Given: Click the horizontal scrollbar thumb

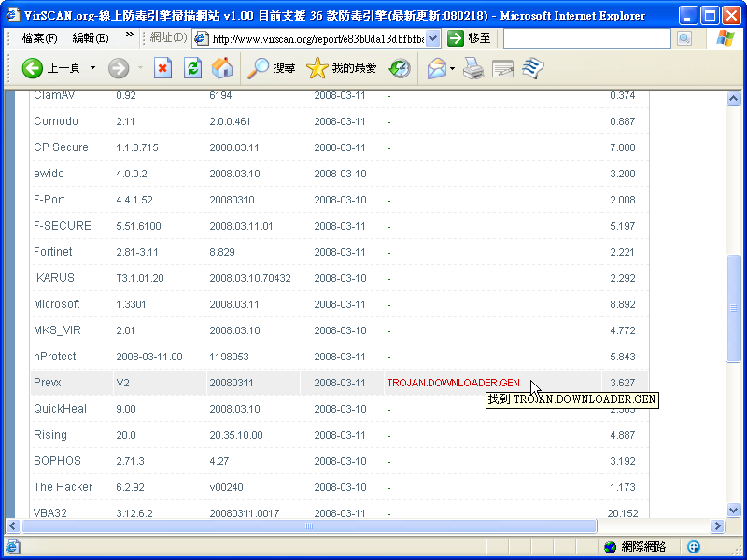Looking at the screenshot, I should coord(309,525).
